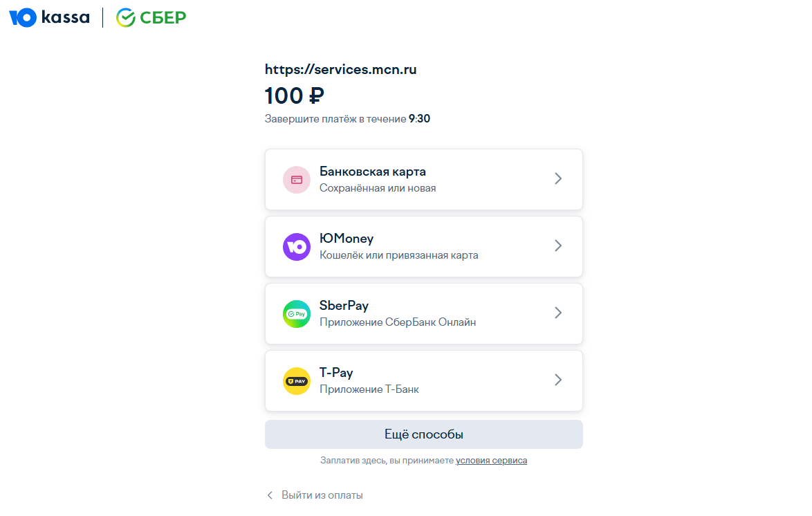Open chevron on SberPay row

tap(557, 313)
